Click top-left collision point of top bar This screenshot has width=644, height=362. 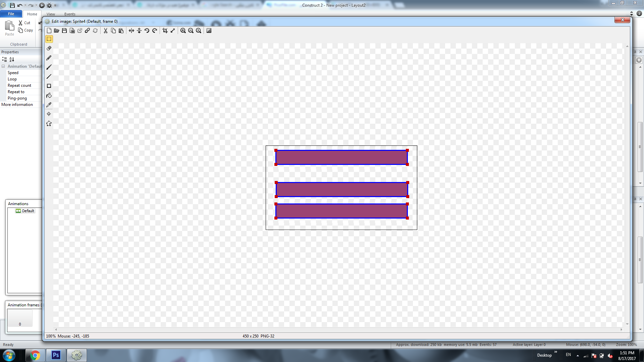pyautogui.click(x=276, y=150)
